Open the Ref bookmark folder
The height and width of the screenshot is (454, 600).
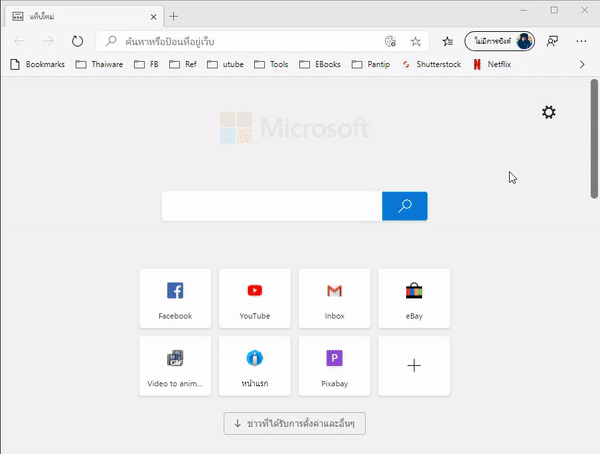click(x=183, y=64)
